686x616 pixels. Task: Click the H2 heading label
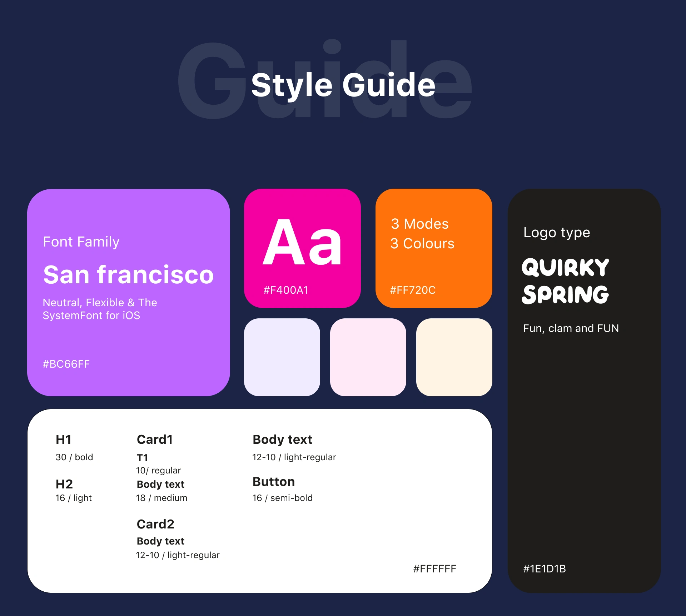64,484
